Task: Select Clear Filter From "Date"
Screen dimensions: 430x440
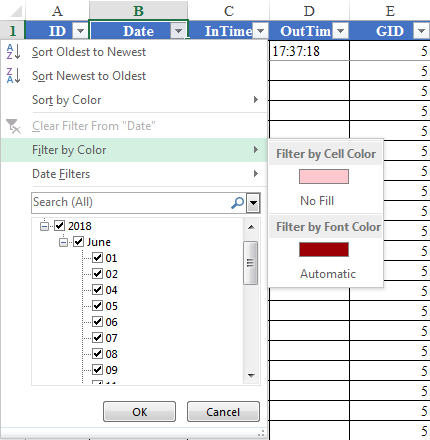Action: (x=134, y=126)
